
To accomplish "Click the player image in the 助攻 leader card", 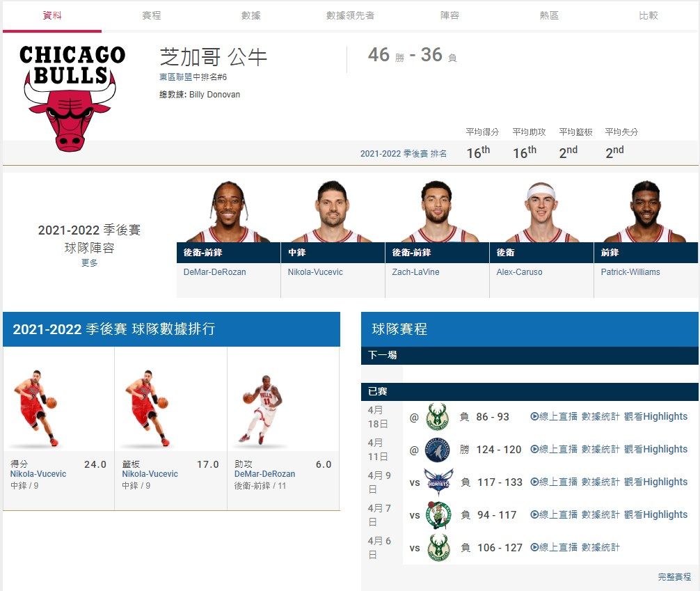I will pyautogui.click(x=262, y=409).
